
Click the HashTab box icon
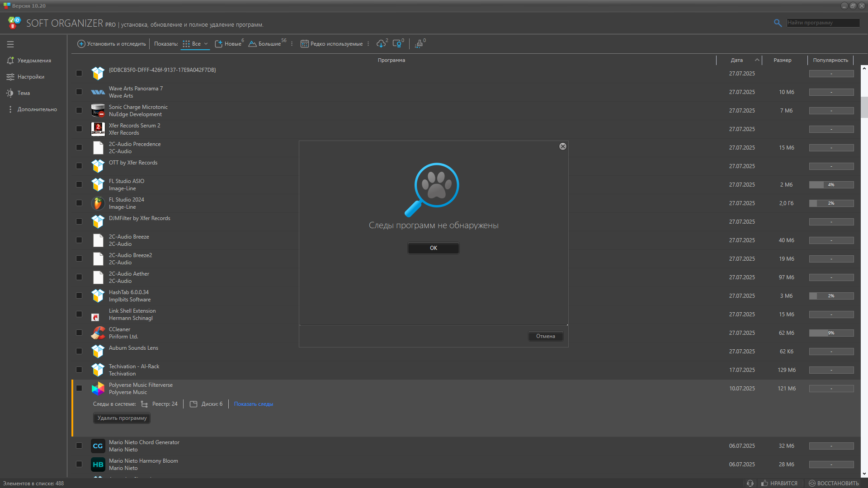pos(98,296)
